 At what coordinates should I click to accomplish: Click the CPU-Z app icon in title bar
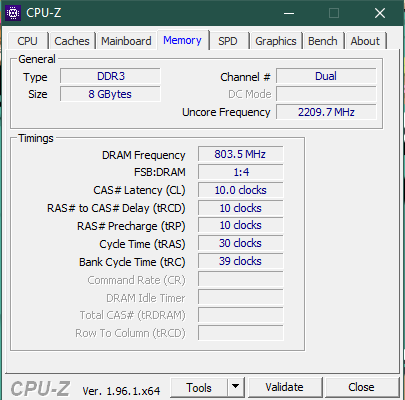tap(13, 13)
